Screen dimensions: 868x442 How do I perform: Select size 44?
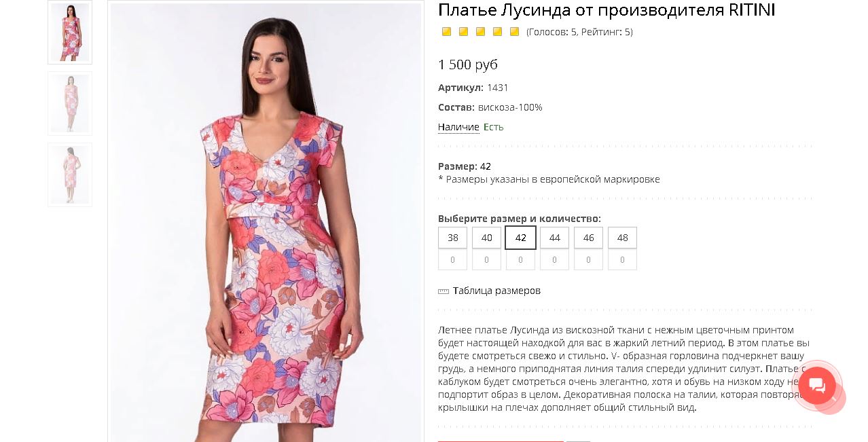tap(554, 238)
